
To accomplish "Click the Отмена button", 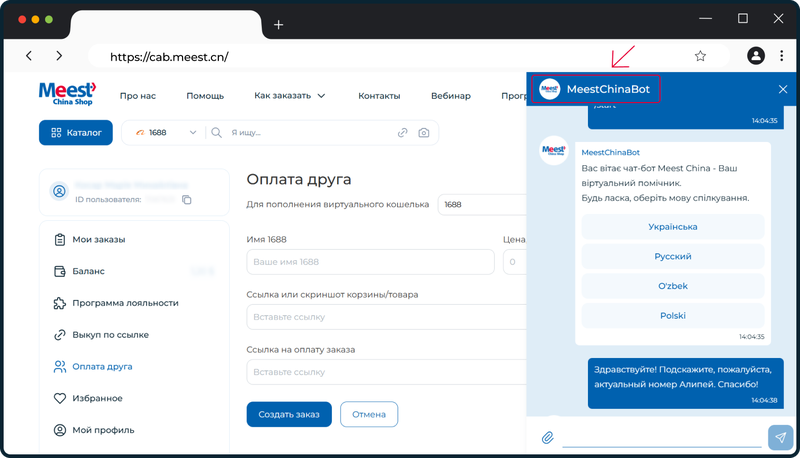I will click(369, 414).
